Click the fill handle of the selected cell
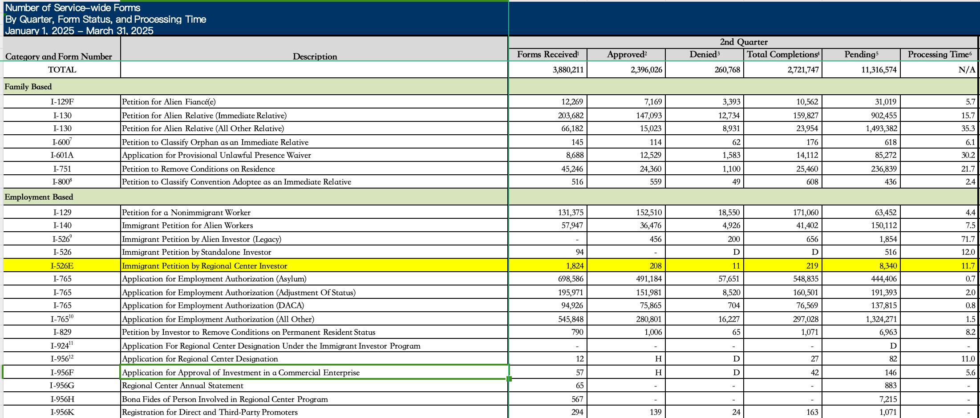The image size is (980, 418). coord(509,379)
